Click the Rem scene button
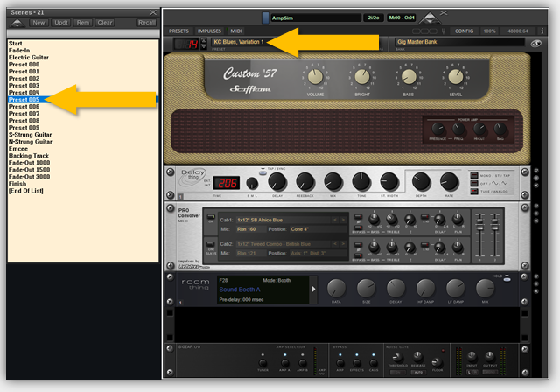 tap(83, 22)
